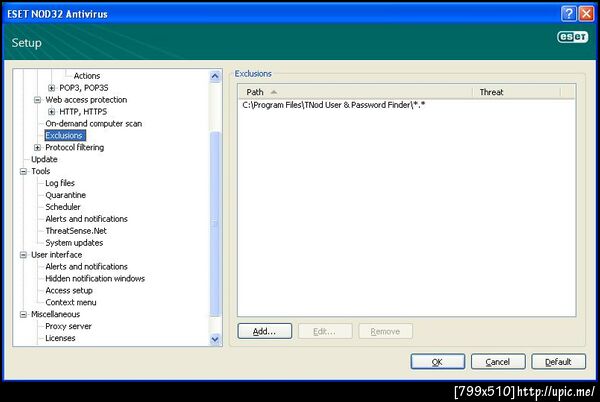This screenshot has height=402, width=600.
Task: Select POP3, POP3S tree item
Action: (x=84, y=88)
